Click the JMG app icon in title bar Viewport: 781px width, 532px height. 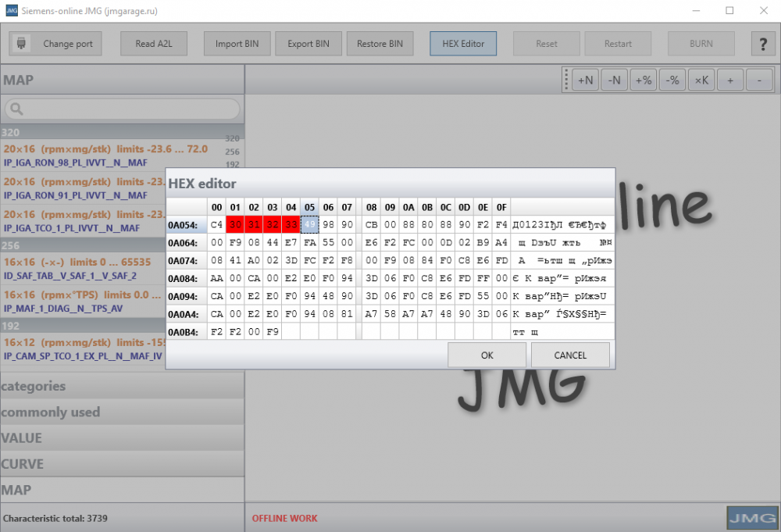(11, 10)
